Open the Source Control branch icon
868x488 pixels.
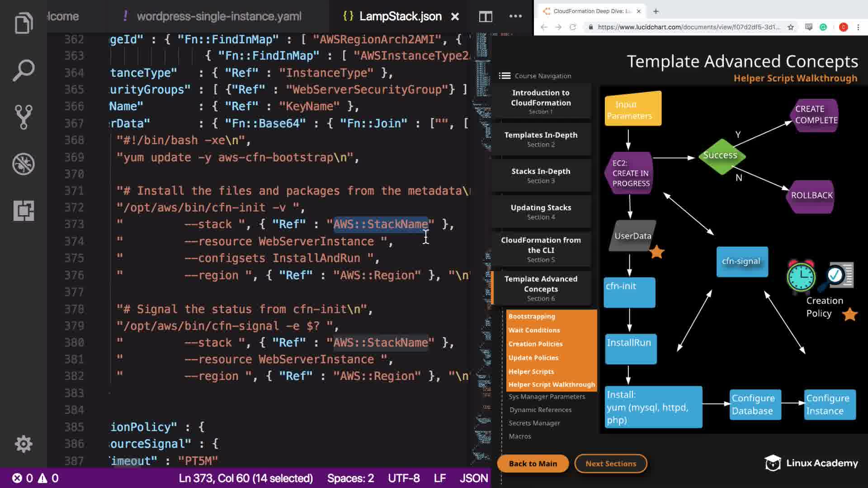(24, 117)
